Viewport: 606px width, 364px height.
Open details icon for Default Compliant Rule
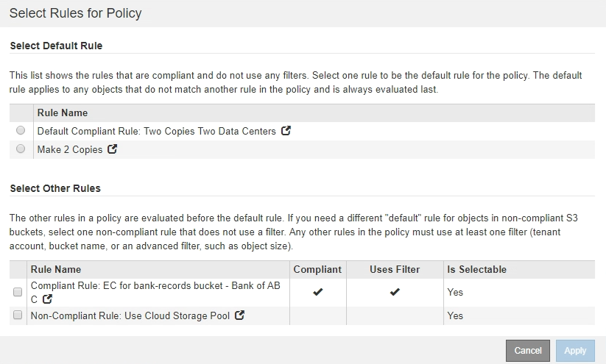(286, 131)
